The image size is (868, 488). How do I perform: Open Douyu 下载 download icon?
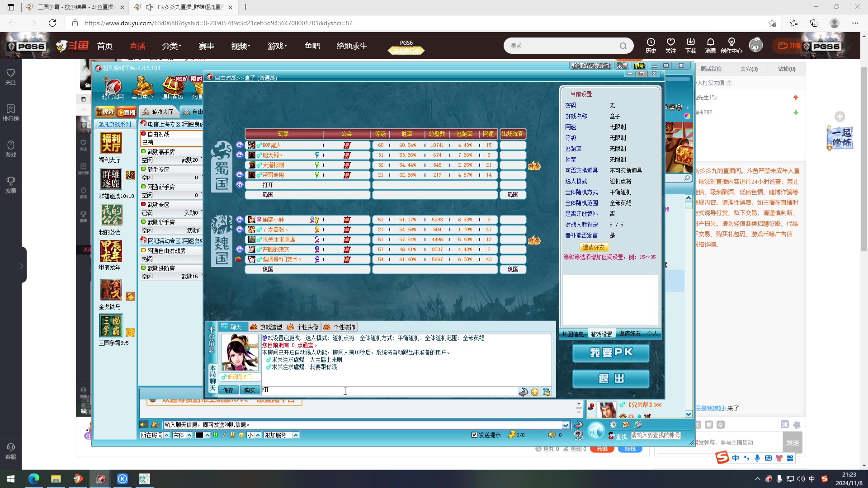point(690,46)
